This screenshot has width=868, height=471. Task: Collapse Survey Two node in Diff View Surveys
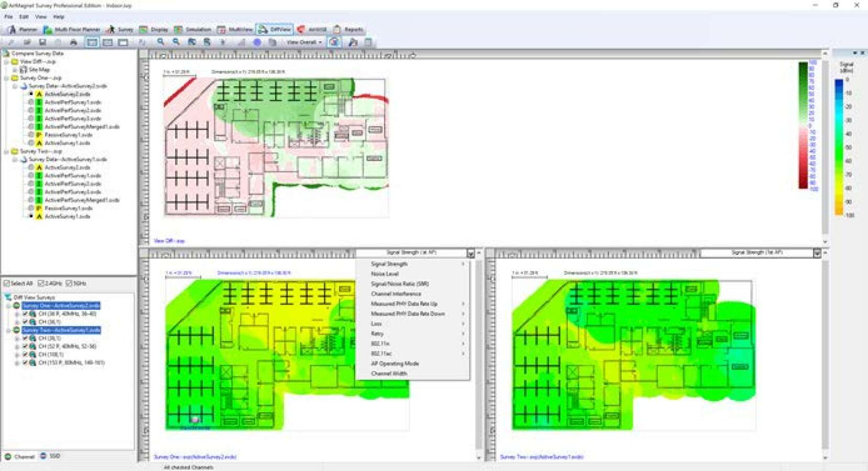pyautogui.click(x=8, y=330)
